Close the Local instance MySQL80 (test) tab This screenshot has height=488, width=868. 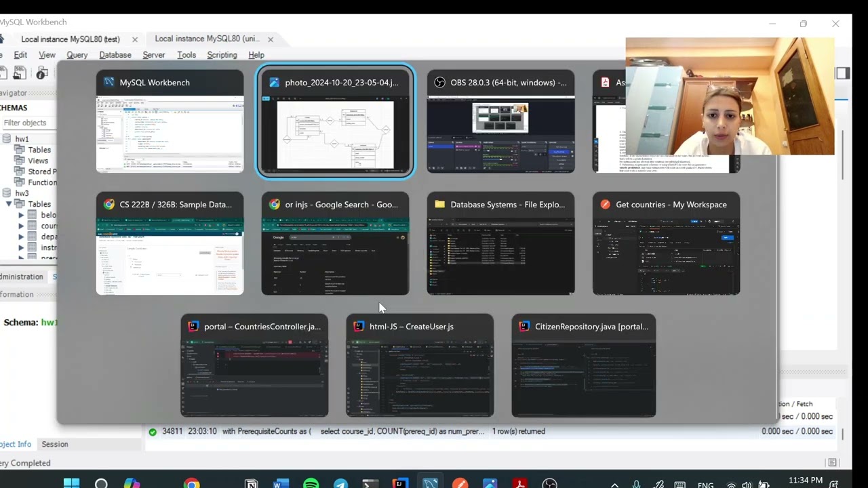[135, 40]
